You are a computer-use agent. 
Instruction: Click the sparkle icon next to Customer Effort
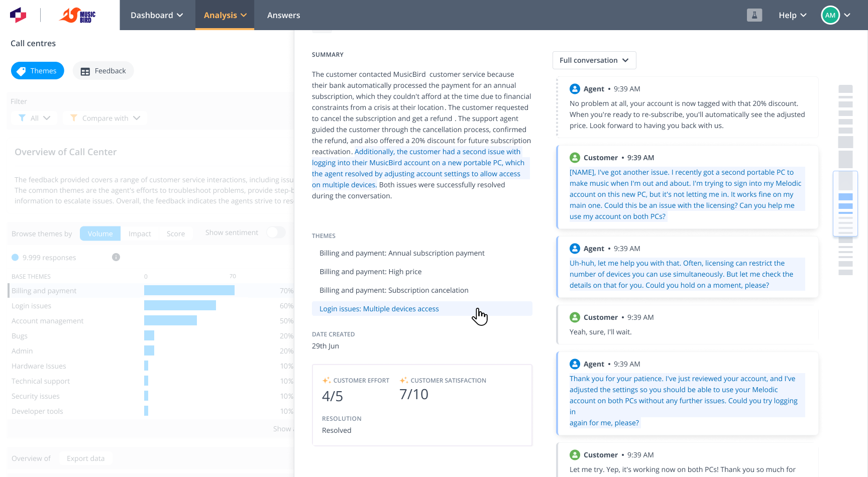point(327,380)
